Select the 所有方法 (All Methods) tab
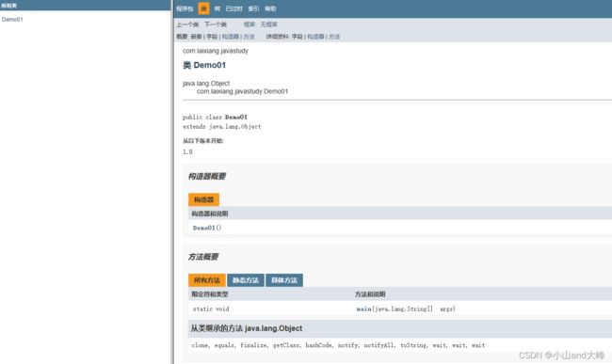This screenshot has height=364, width=612. [207, 280]
